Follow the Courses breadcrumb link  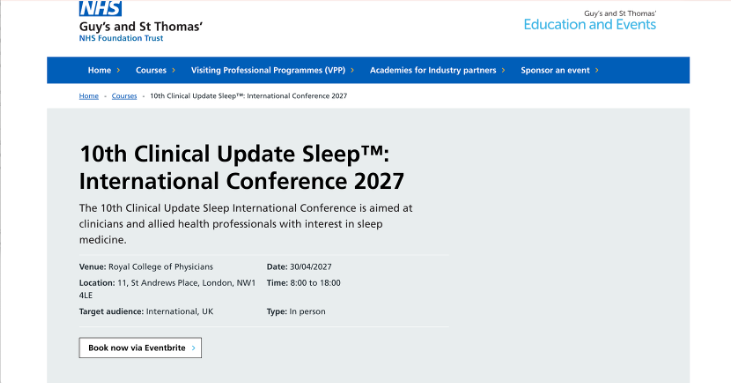coord(124,96)
